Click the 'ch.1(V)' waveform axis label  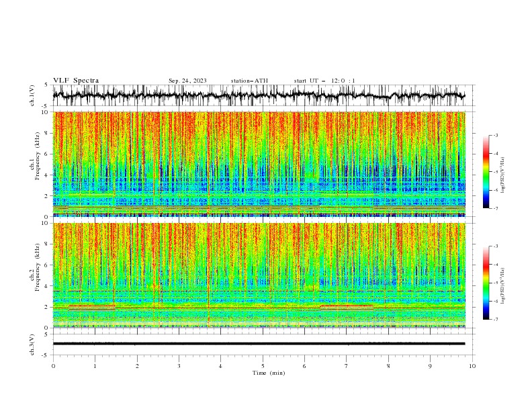[x=32, y=95]
